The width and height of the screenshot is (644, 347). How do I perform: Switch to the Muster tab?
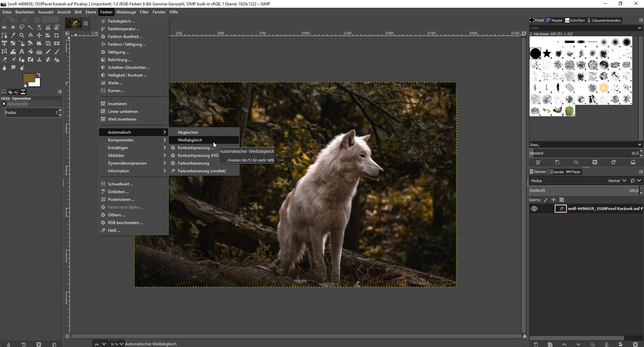click(554, 20)
